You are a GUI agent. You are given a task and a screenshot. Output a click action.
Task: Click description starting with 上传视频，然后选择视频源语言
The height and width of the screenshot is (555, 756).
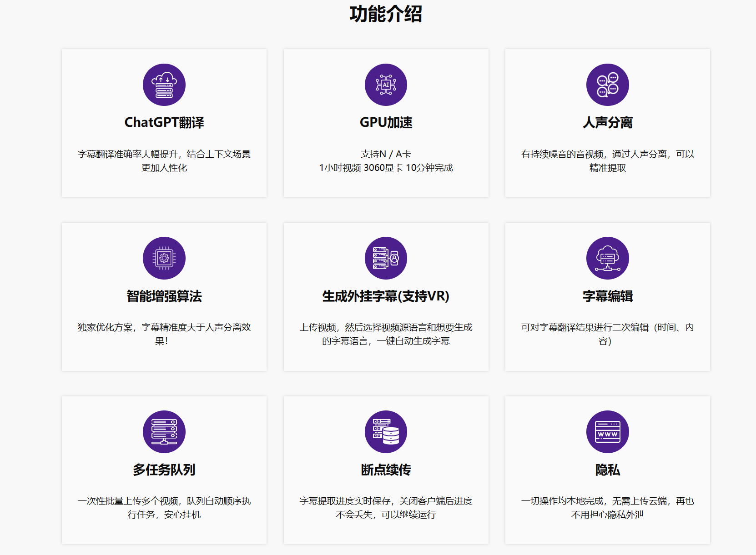tap(386, 334)
